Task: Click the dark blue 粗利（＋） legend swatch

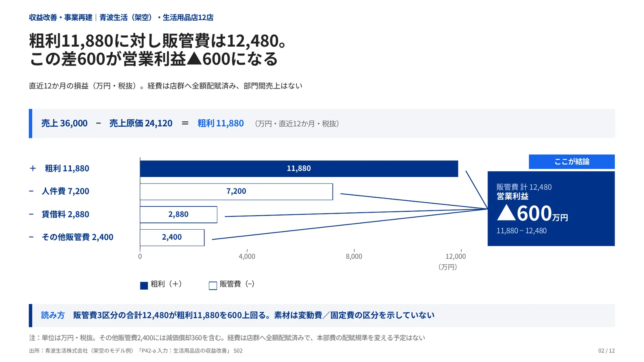Action: coord(144,286)
